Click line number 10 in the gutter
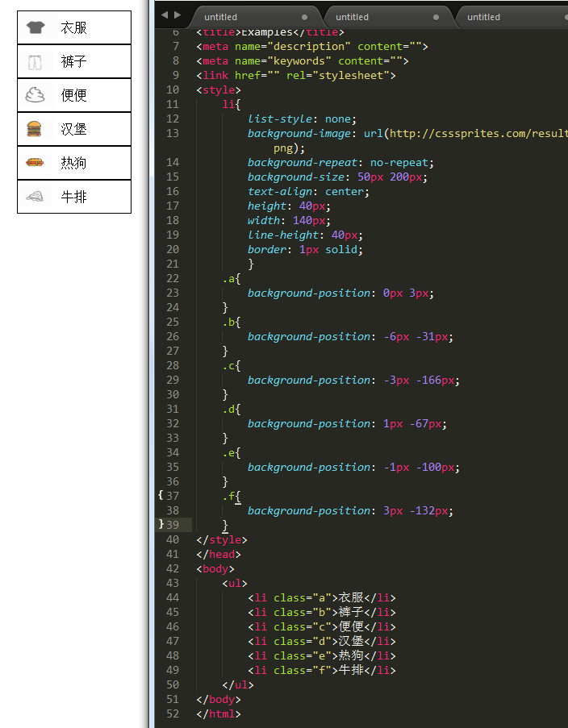Viewport: 568px width, 728px height. point(173,89)
